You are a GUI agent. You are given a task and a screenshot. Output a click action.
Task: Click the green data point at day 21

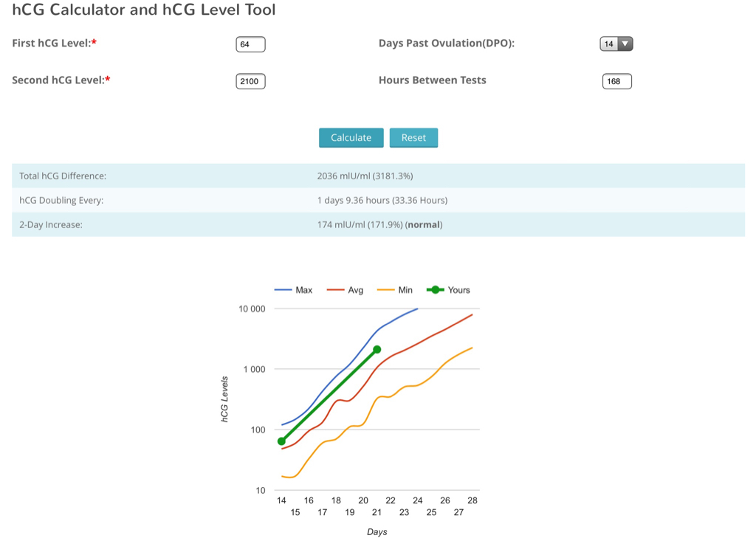pos(377,350)
